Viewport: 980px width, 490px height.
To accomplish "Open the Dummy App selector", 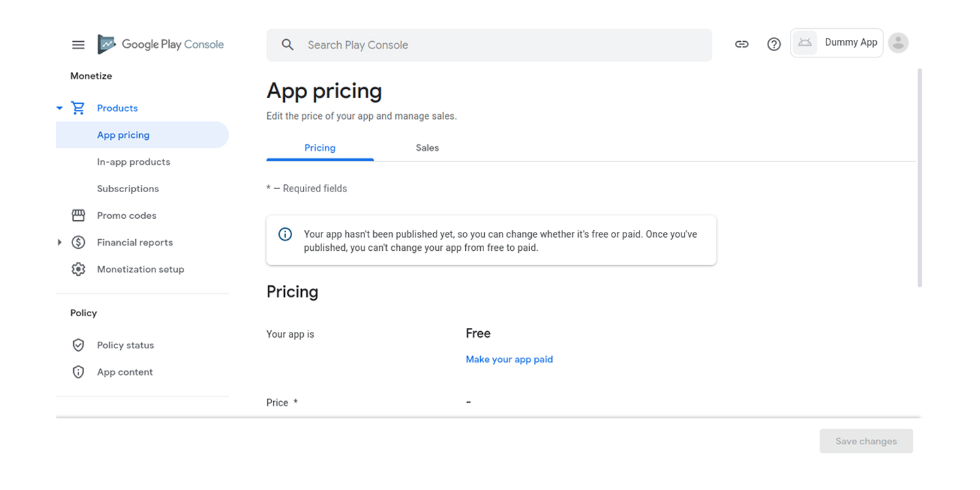I will click(837, 42).
